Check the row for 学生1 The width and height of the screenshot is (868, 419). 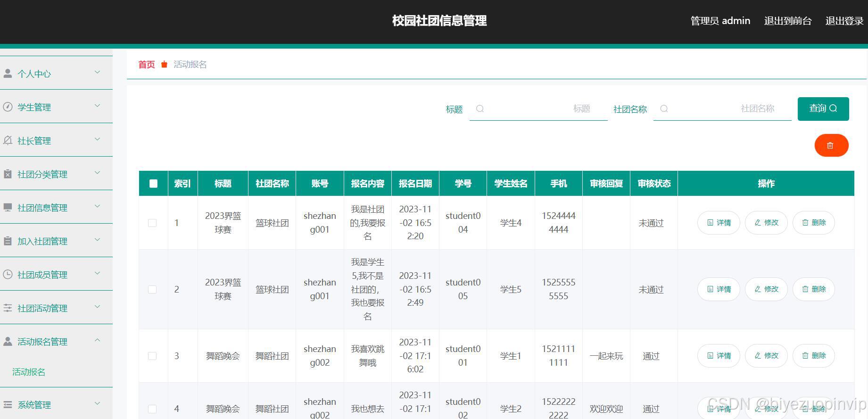point(152,356)
